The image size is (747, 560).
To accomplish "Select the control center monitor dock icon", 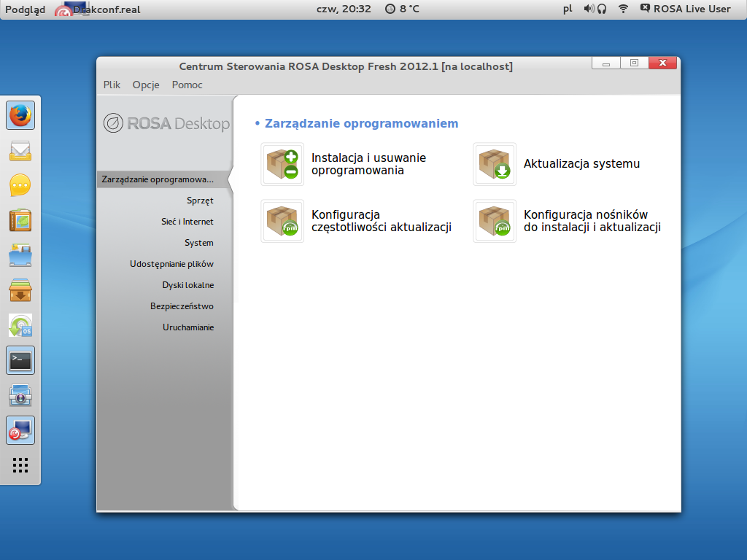I will coord(20,430).
